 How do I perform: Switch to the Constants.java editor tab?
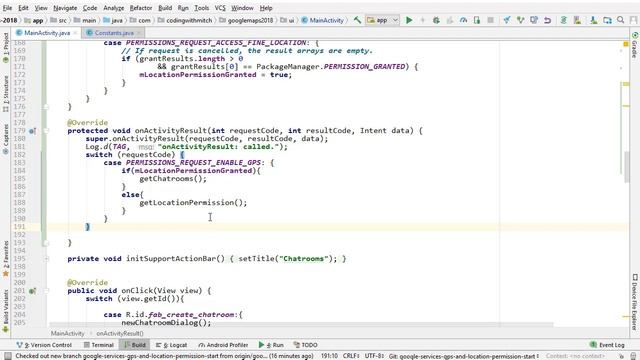click(113, 33)
